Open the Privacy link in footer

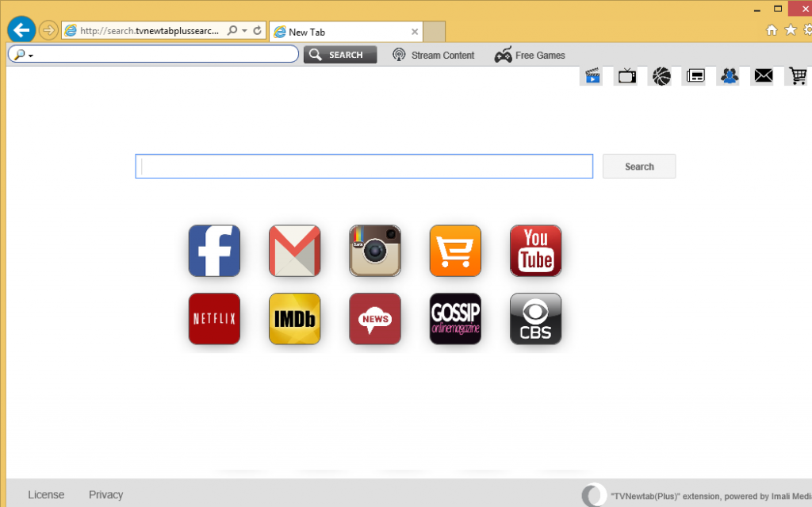tap(105, 494)
